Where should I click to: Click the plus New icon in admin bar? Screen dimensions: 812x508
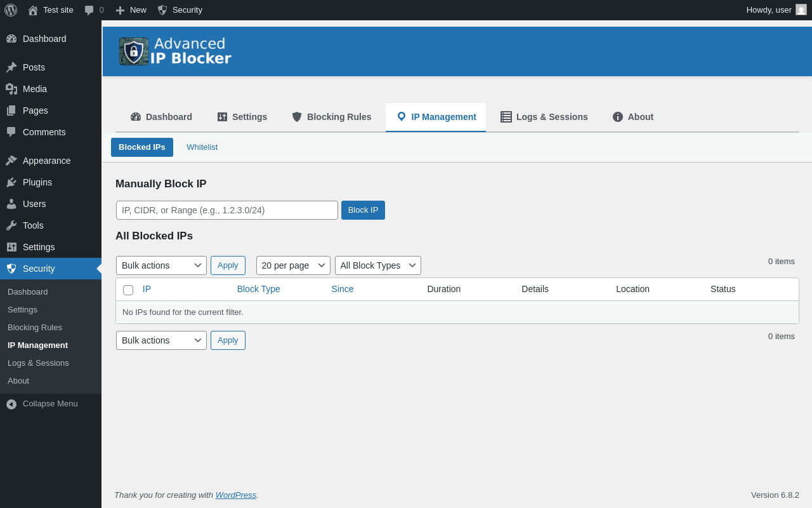coord(120,10)
